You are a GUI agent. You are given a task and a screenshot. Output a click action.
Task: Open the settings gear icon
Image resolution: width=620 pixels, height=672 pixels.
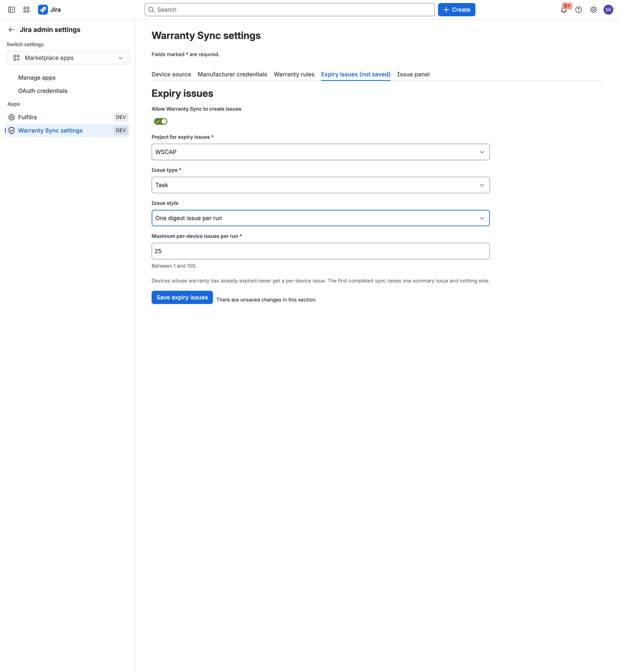point(593,10)
